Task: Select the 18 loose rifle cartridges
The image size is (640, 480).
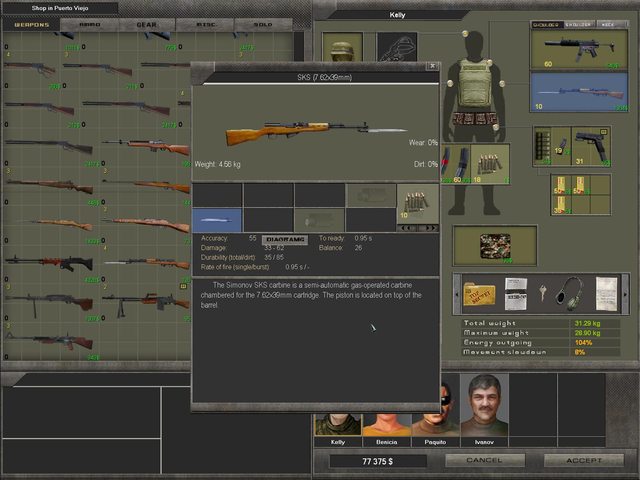Action: coord(489,164)
